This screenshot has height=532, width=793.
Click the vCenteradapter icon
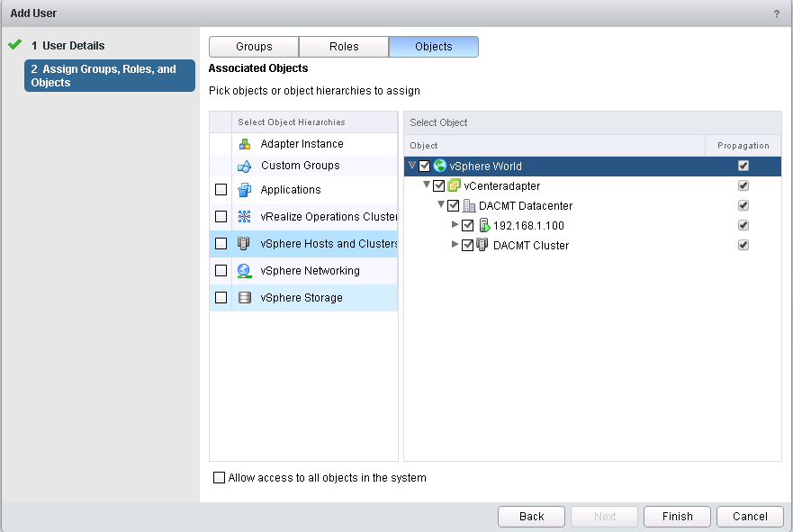(455, 185)
